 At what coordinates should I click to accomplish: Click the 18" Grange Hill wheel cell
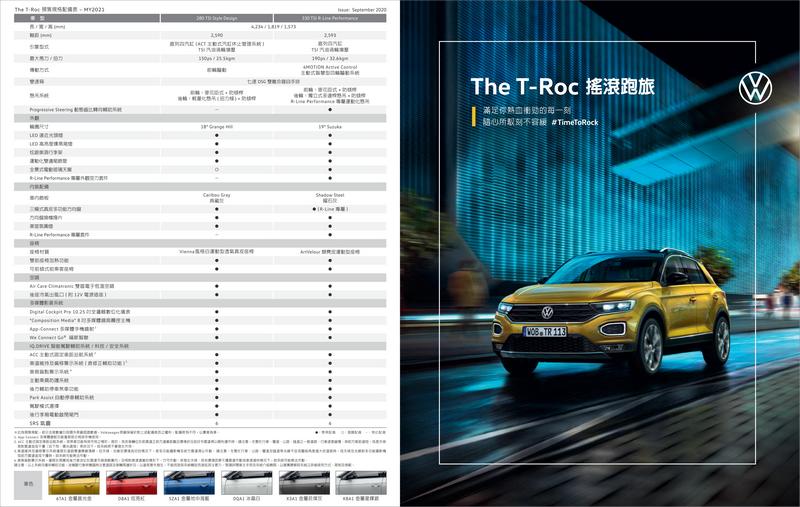[x=217, y=126]
